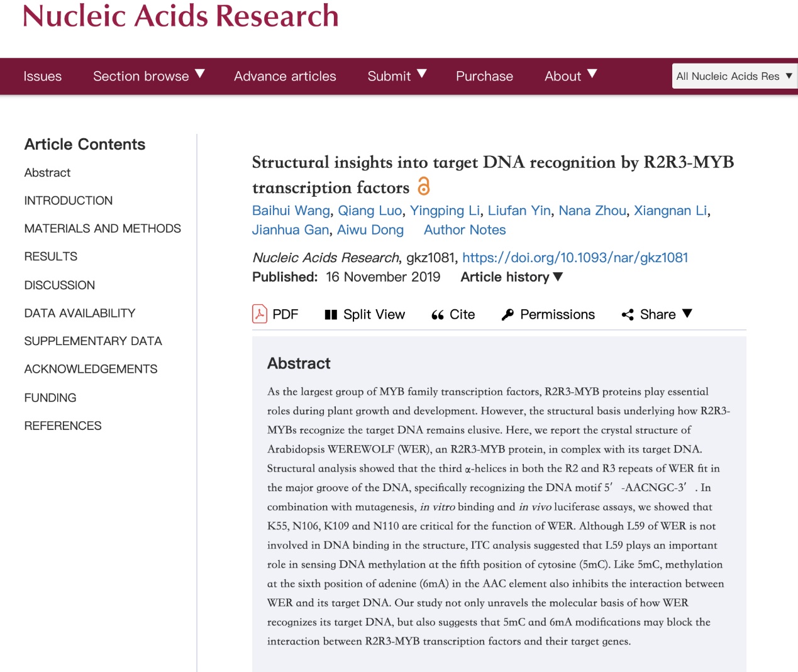Open the Submit dropdown menu
The width and height of the screenshot is (798, 672).
click(x=397, y=76)
